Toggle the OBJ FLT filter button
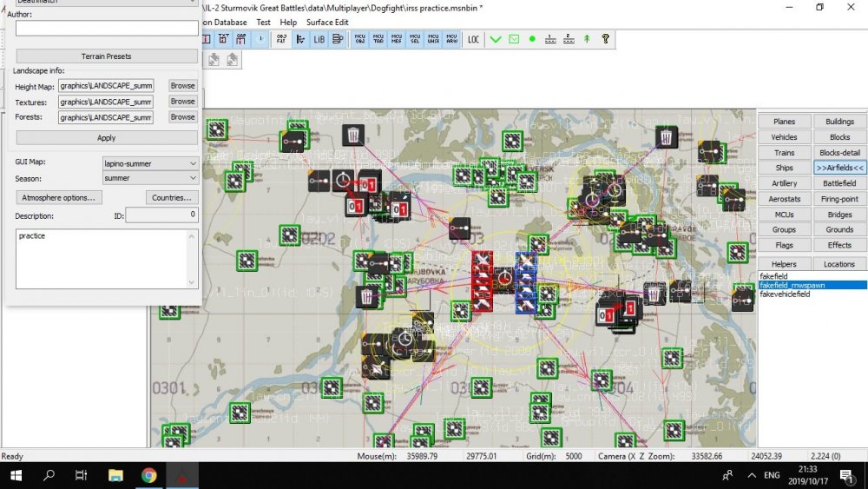Screen dimensions: 868x489 click(x=282, y=39)
